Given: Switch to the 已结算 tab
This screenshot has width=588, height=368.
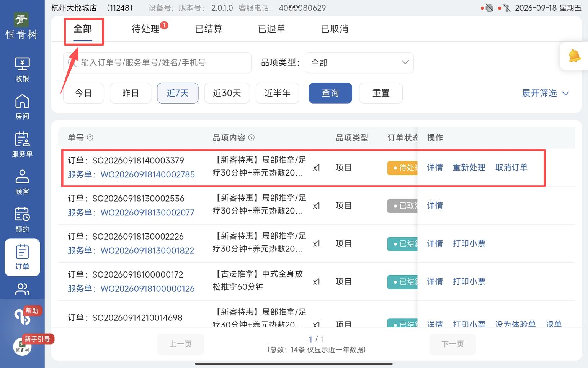Looking at the screenshot, I should 209,29.
